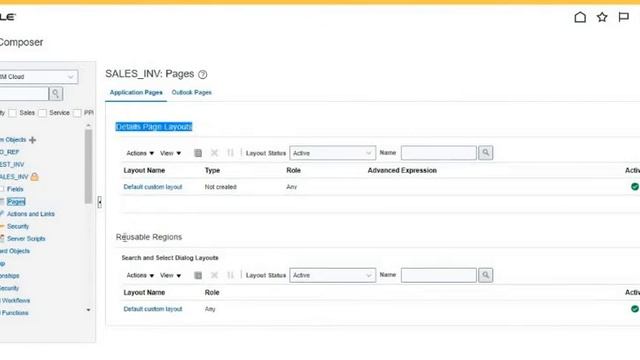Viewport: 640px width, 360px height.
Task: Open View menu in Details Page Layouts
Action: pyautogui.click(x=170, y=153)
